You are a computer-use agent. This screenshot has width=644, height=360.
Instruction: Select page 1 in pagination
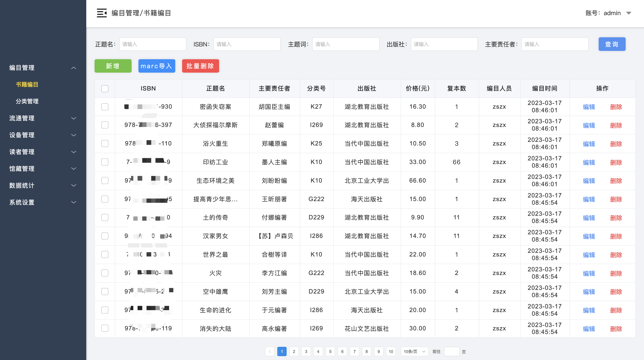[282, 351]
